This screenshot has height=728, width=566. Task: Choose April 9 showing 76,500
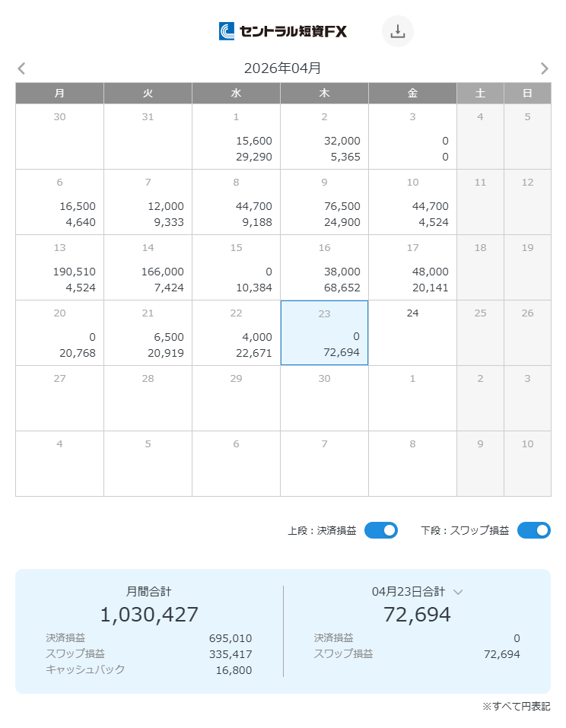[x=324, y=202]
